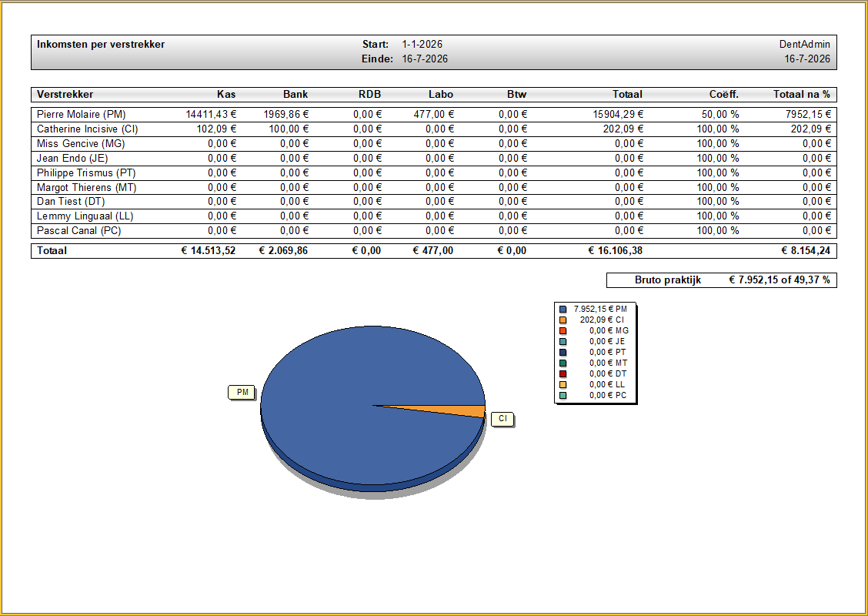868x616 pixels.
Task: Click the Totaal row label at bottom
Action: 52,251
